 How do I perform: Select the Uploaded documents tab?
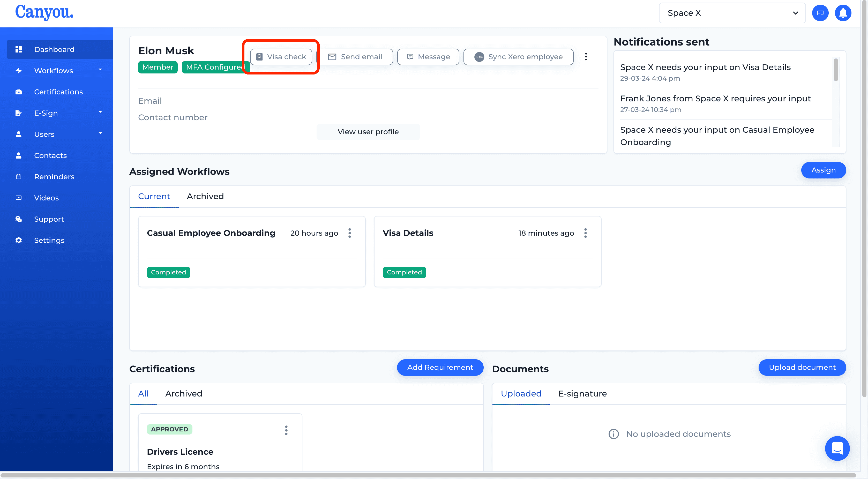point(521,394)
